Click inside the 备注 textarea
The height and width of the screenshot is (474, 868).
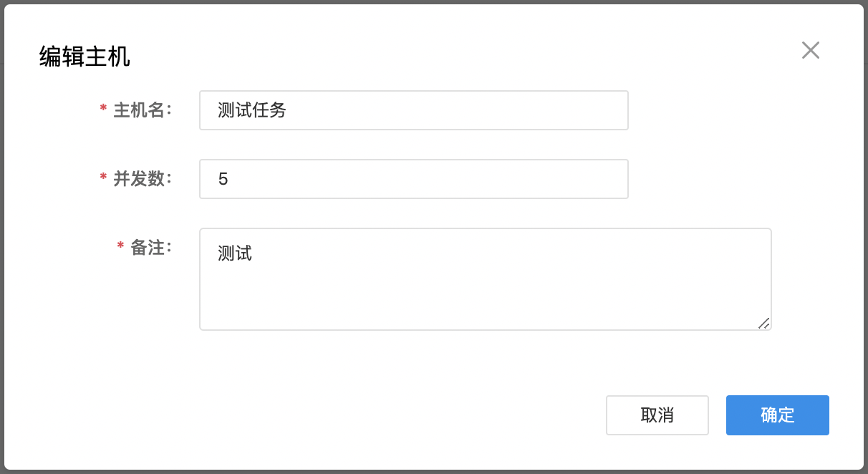pos(486,279)
